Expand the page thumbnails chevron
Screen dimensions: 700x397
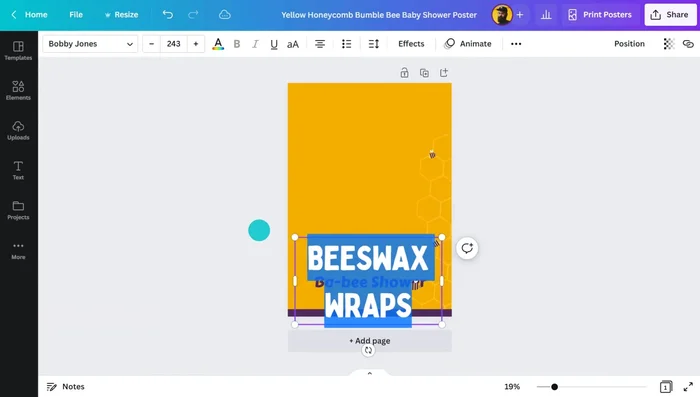pyautogui.click(x=370, y=373)
